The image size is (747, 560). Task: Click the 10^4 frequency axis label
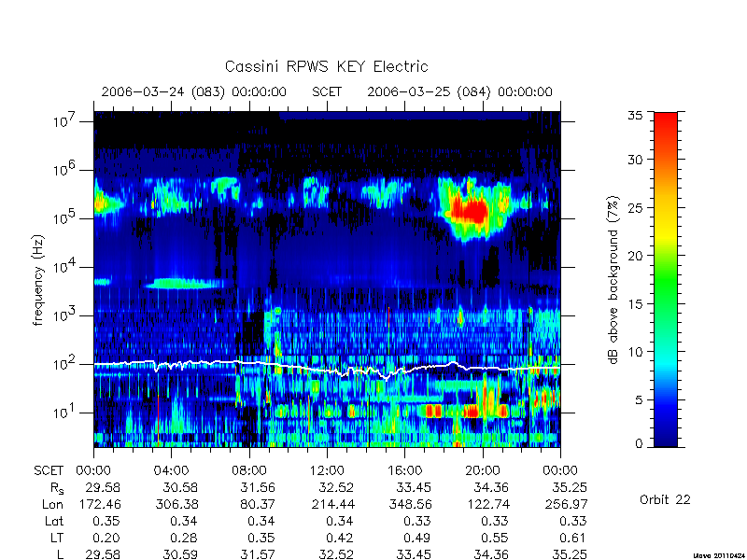coord(63,266)
